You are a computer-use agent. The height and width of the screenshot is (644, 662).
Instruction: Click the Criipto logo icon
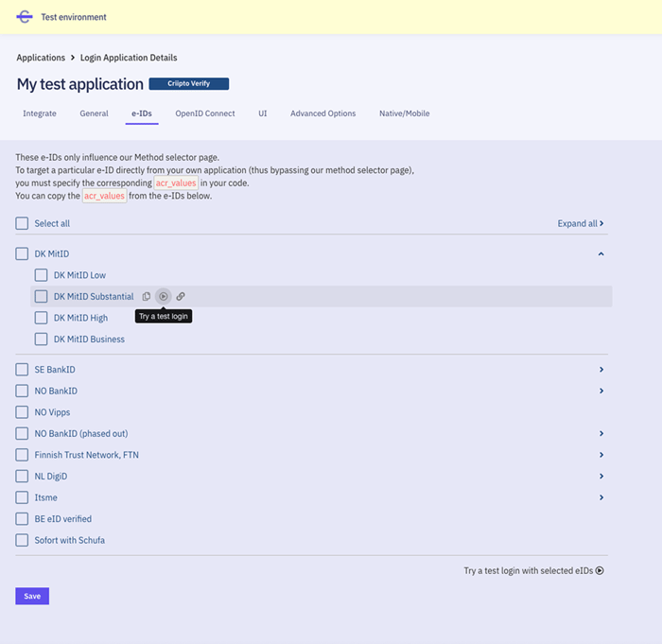pos(25,17)
